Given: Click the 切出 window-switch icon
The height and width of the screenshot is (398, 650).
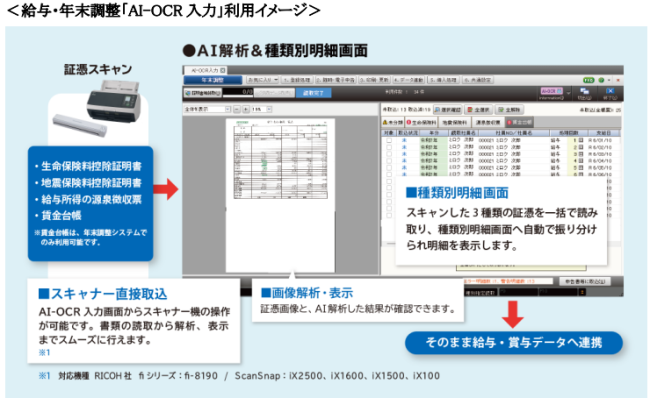Looking at the screenshot, I should 585,93.
